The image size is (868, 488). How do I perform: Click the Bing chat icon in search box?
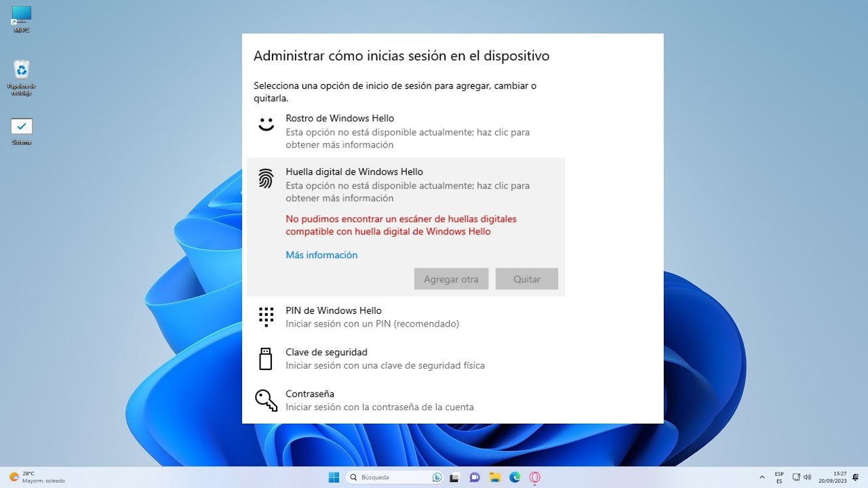coord(437,477)
